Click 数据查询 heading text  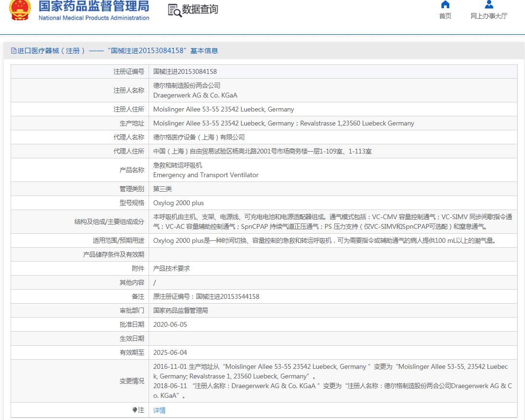200,9
